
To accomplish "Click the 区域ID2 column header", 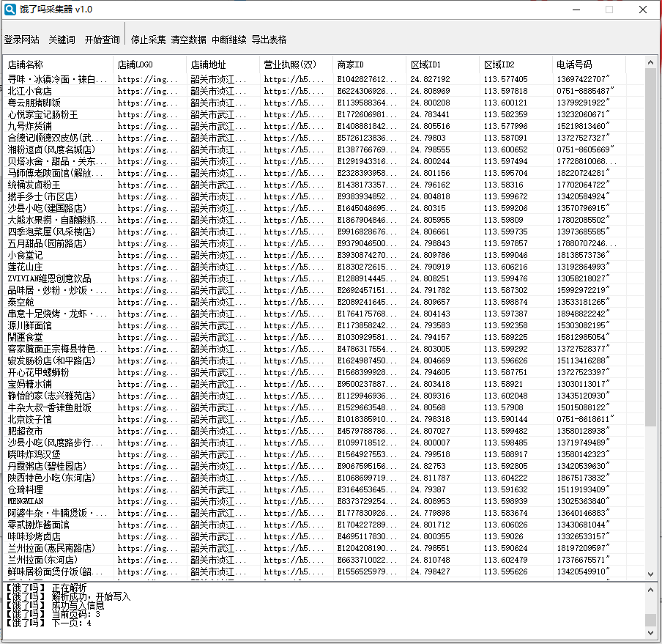I will coord(516,64).
